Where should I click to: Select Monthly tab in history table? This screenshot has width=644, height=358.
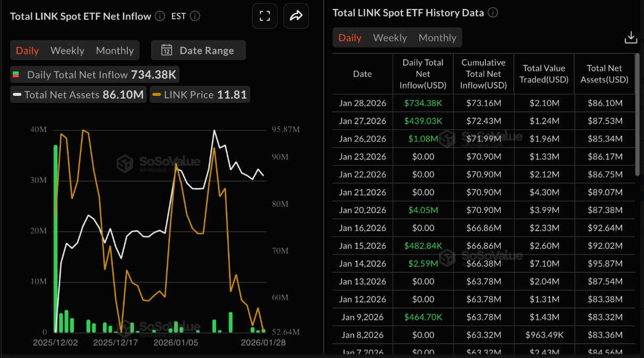pos(437,38)
